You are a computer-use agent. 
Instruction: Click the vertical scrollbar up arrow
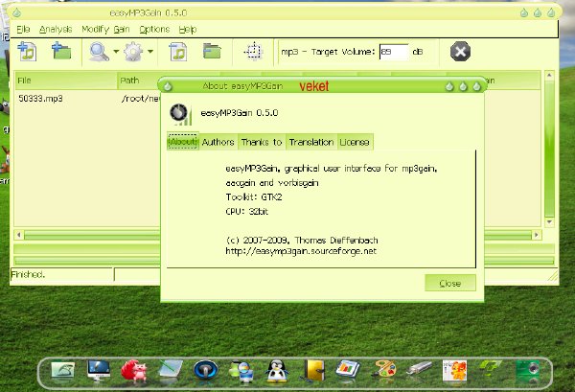click(x=549, y=75)
